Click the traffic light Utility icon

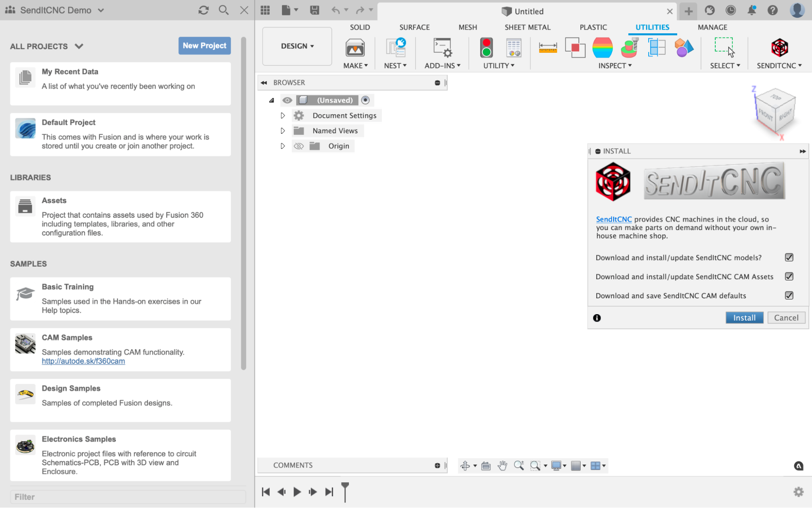tap(486, 48)
